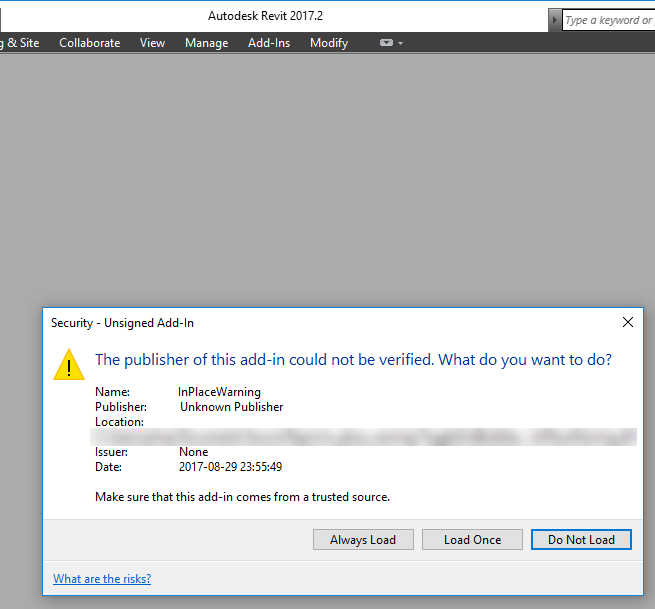Select Do Not Load button
The height and width of the screenshot is (609, 655).
pos(581,540)
